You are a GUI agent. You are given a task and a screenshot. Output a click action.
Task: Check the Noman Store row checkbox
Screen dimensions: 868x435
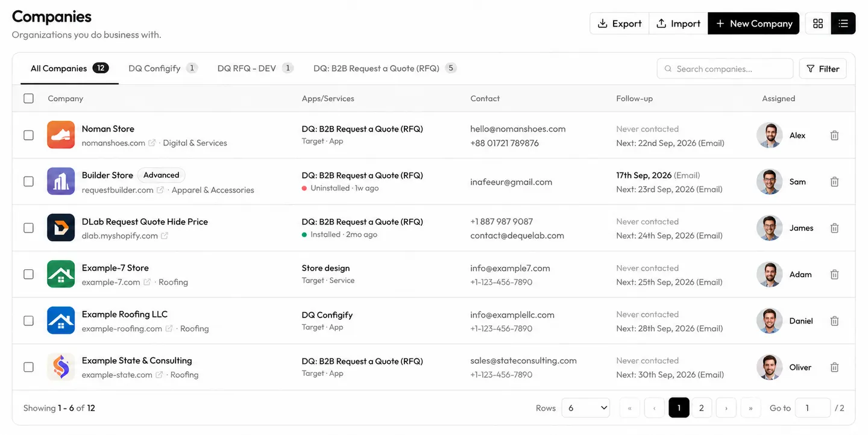click(28, 135)
